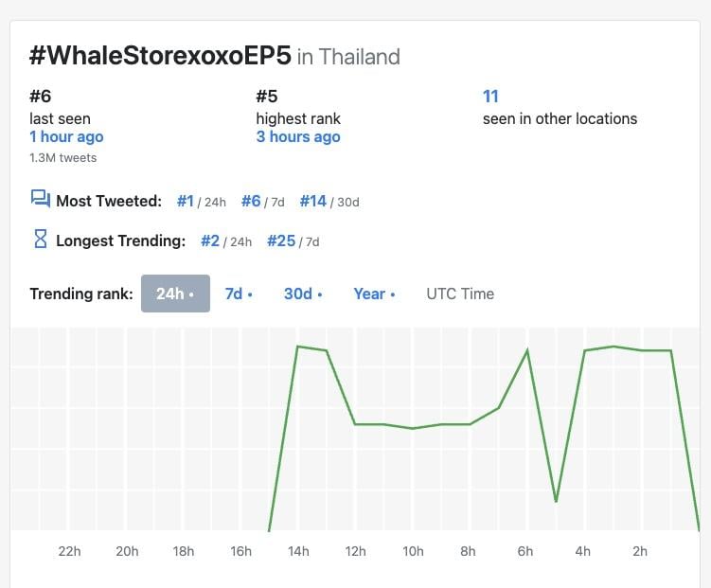Image resolution: width=711 pixels, height=588 pixels.
Task: Click Most Tweeted rank #6 for 7d
Action: (251, 201)
